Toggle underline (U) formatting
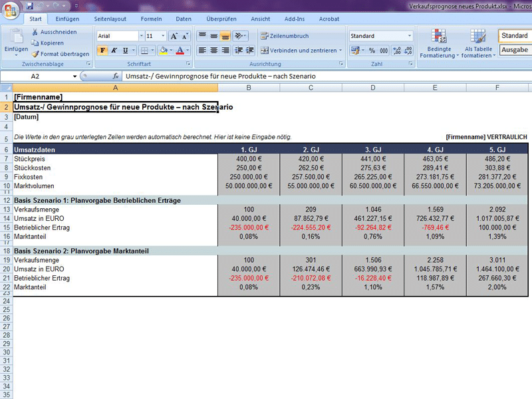532x399 pixels. (x=125, y=51)
